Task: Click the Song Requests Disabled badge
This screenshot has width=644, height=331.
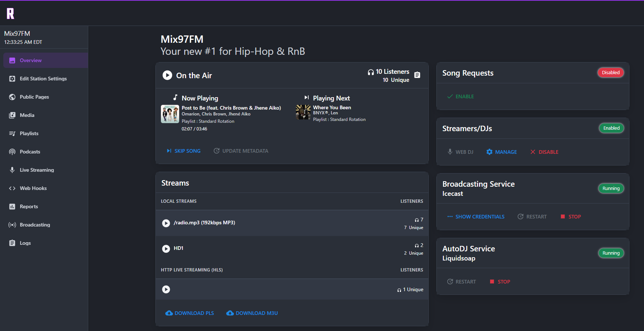Action: (x=611, y=73)
